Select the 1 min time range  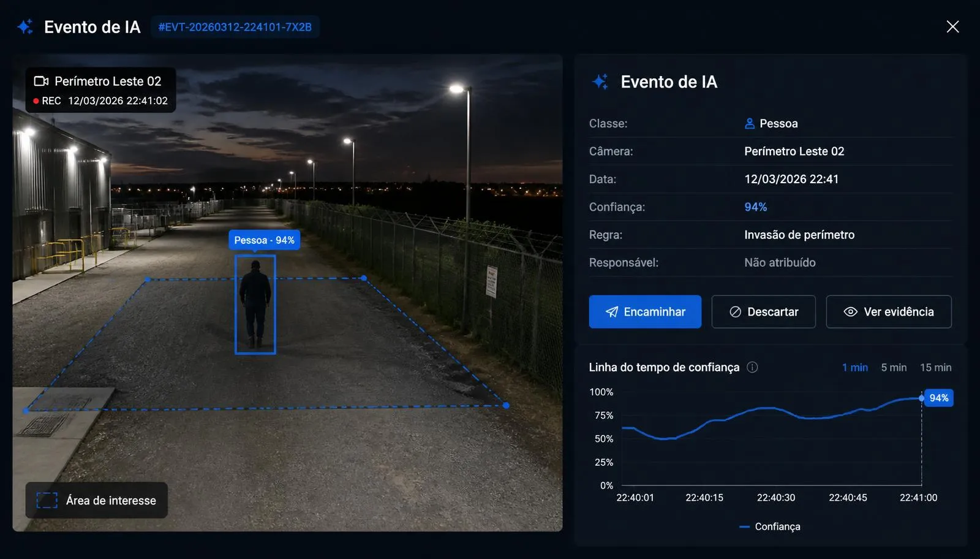855,367
